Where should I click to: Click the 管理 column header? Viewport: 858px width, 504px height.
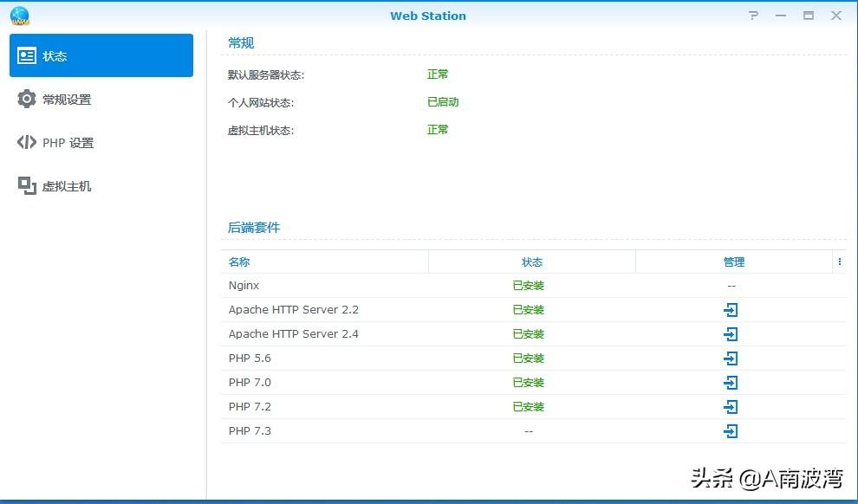[x=733, y=262]
